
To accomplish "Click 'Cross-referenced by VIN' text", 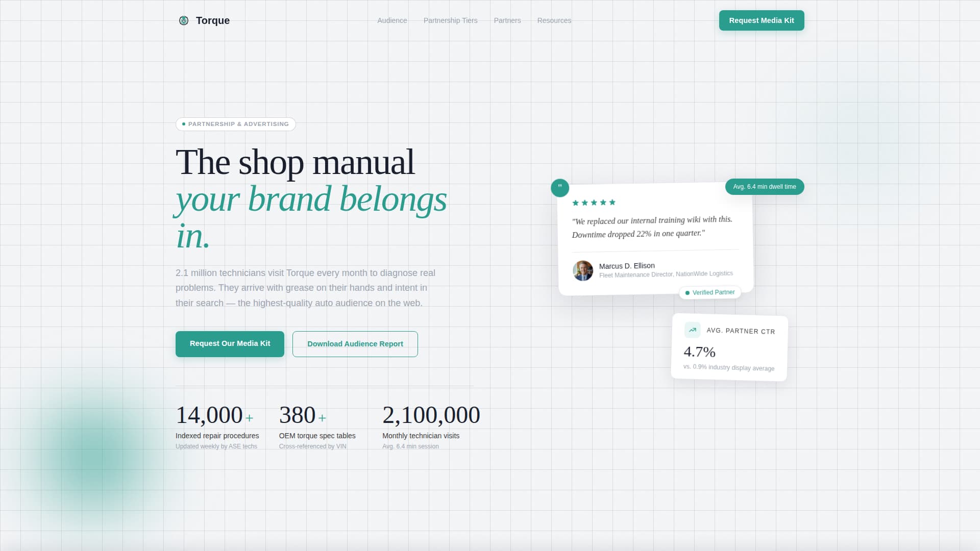I will tap(312, 446).
